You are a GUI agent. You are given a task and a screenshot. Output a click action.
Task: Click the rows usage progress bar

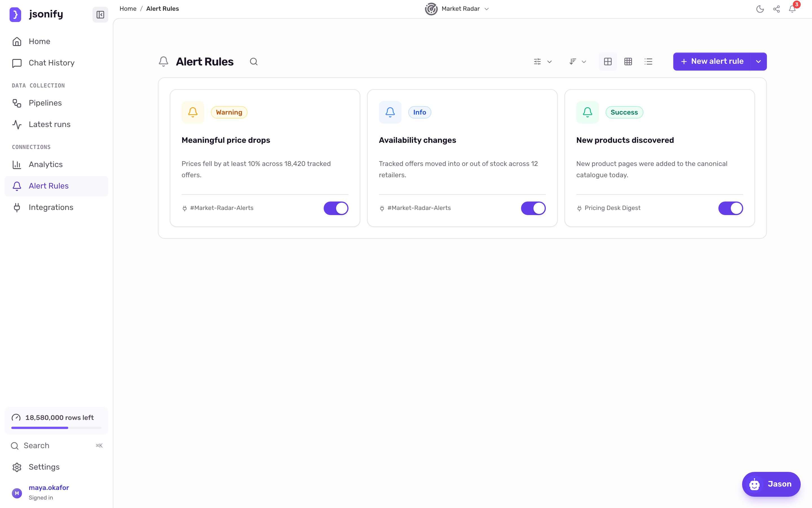click(56, 428)
